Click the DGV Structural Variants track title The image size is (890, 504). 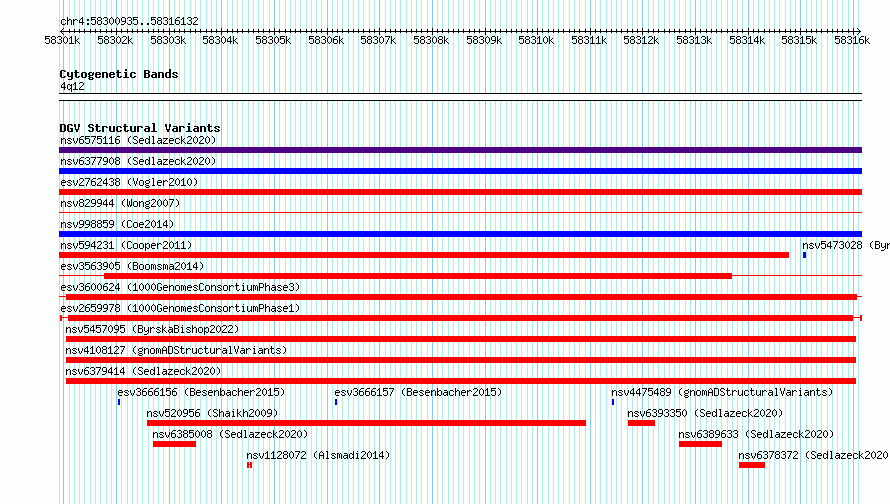point(140,128)
